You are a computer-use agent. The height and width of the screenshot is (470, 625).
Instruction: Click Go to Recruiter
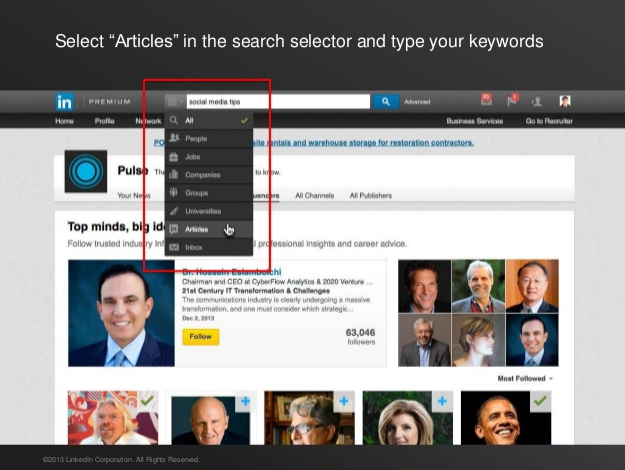(549, 121)
